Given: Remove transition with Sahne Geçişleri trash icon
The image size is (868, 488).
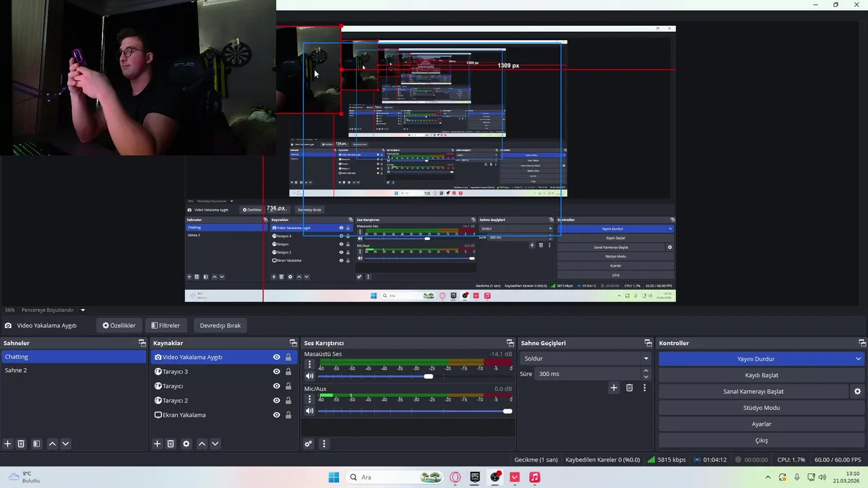Looking at the screenshot, I should pyautogui.click(x=629, y=388).
